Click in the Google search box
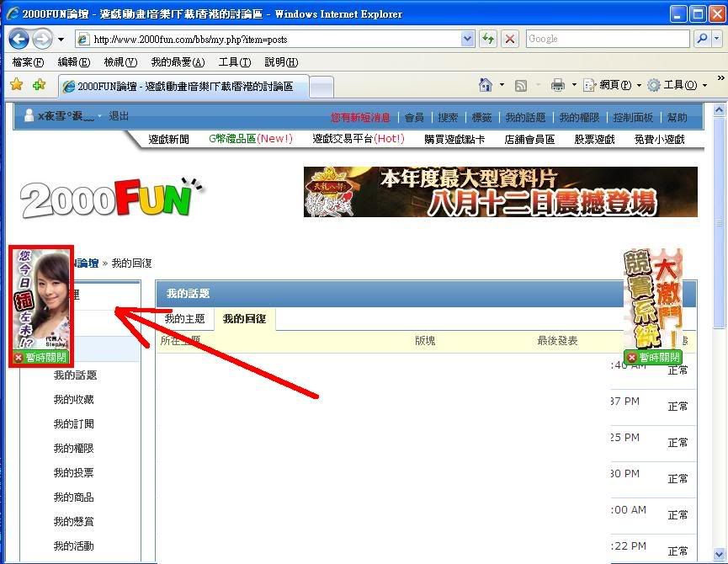The height and width of the screenshot is (564, 728). coord(606,39)
